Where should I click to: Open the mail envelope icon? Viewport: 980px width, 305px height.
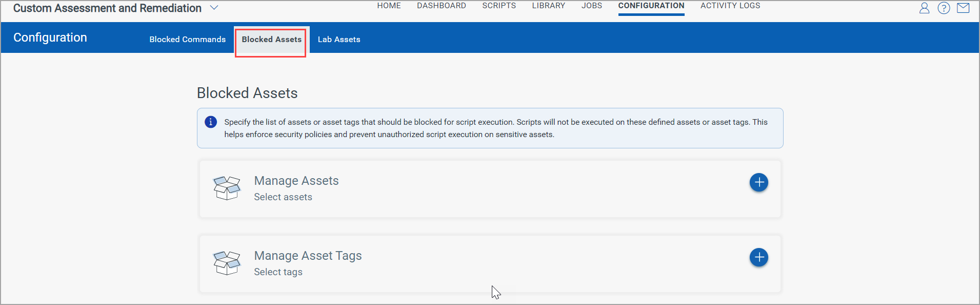(x=963, y=8)
